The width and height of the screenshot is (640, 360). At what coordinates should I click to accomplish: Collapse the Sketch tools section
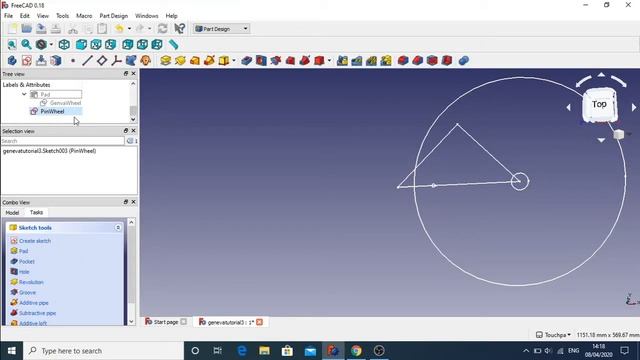tap(118, 228)
